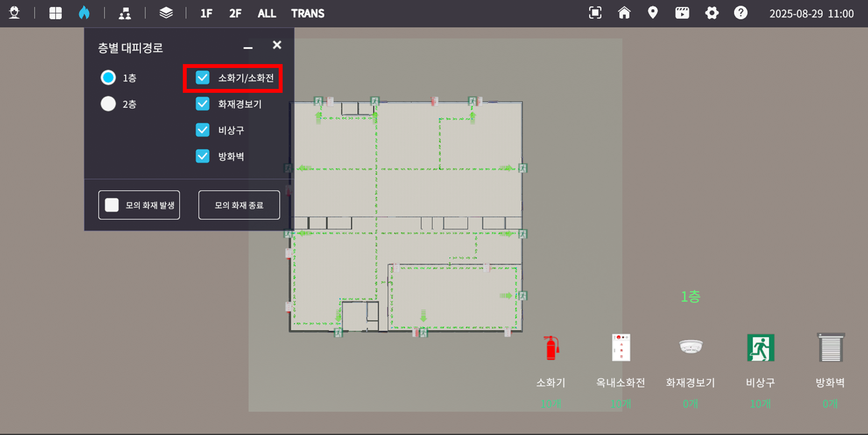Image resolution: width=868 pixels, height=435 pixels.
Task: Go to home view icon
Action: (624, 13)
